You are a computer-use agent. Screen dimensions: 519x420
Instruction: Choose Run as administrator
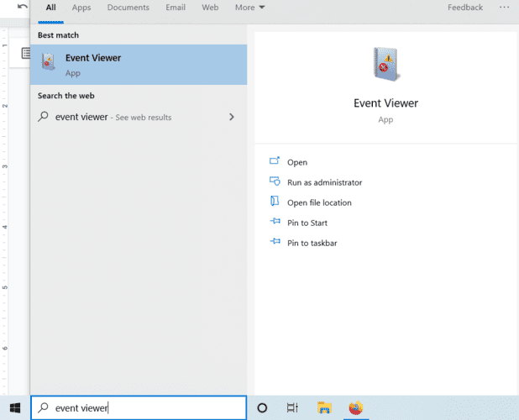click(324, 182)
